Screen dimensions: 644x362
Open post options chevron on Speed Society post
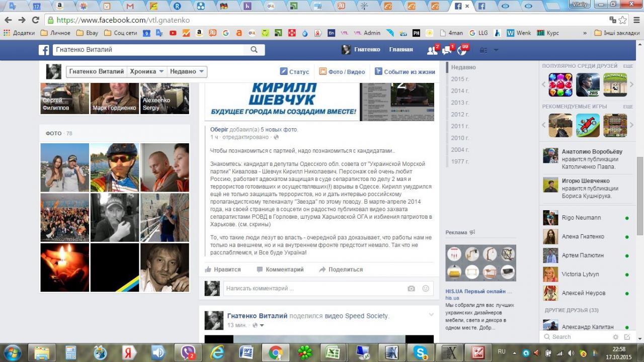click(x=431, y=315)
